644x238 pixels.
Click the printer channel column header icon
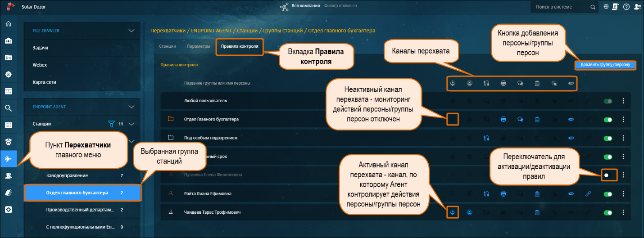pyautogui.click(x=503, y=83)
